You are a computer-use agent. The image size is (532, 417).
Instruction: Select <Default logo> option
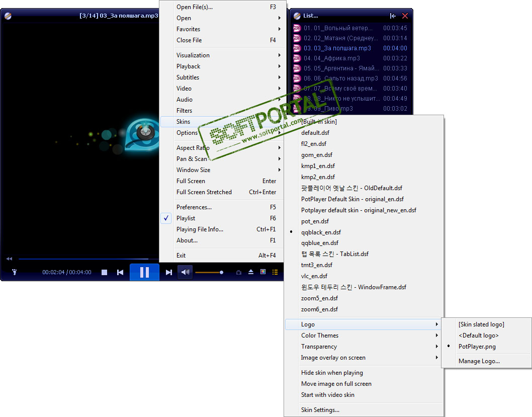click(x=487, y=335)
